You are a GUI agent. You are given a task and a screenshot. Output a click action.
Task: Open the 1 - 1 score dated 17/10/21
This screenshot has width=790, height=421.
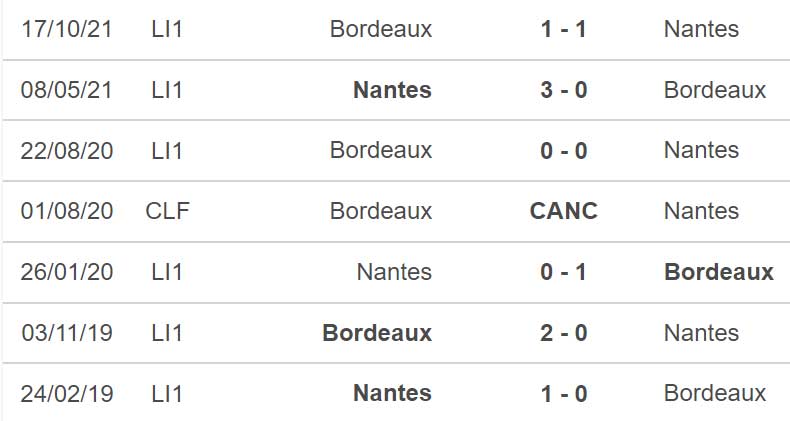(x=563, y=29)
